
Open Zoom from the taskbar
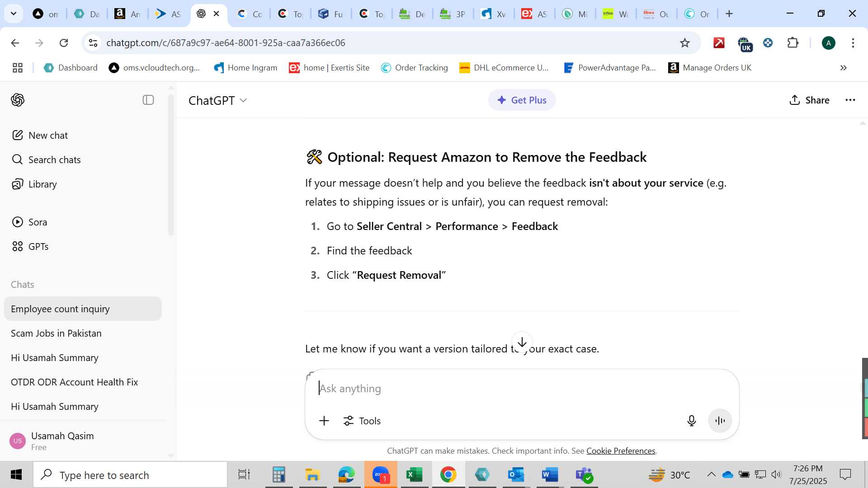click(381, 474)
